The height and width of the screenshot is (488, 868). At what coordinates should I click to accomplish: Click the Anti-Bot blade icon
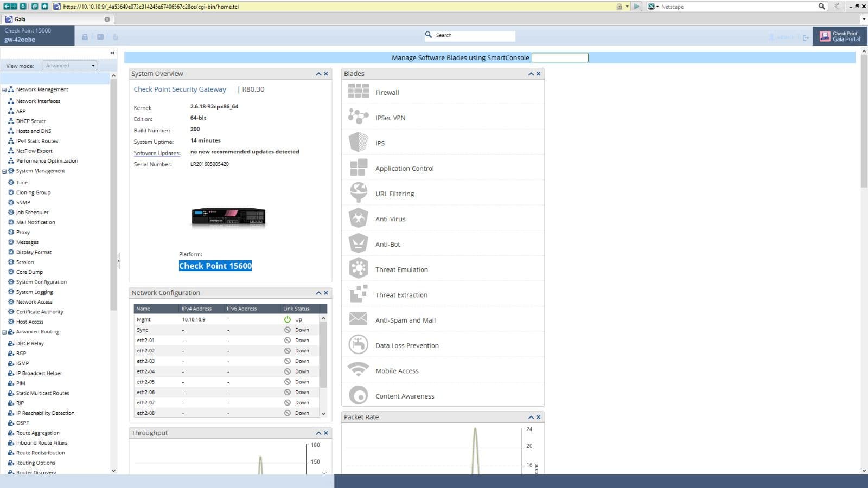pyautogui.click(x=358, y=243)
